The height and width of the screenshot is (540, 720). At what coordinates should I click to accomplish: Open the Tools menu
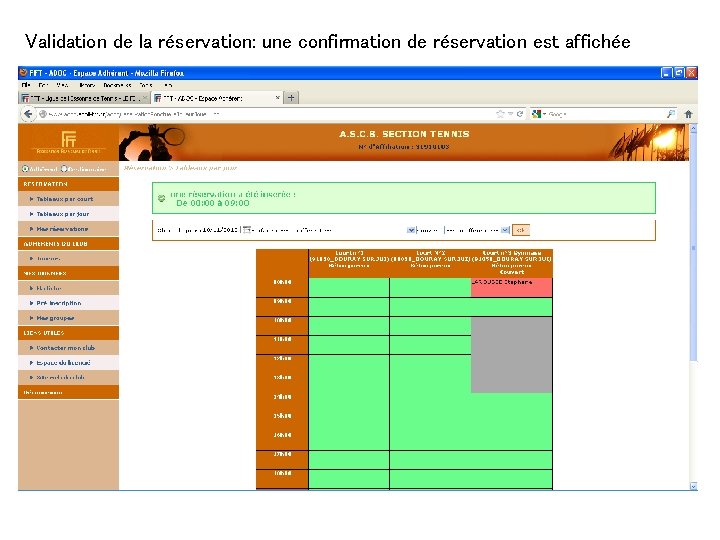[146, 85]
